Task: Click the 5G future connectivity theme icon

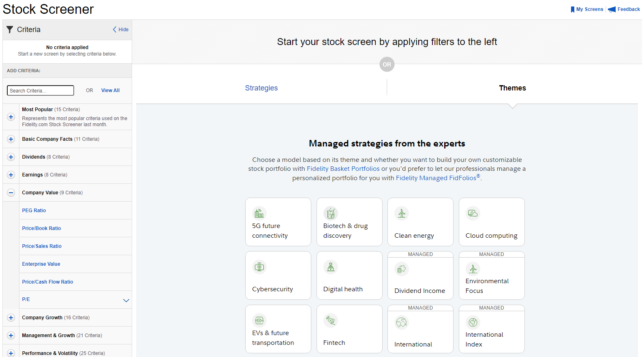Action: [x=259, y=213]
